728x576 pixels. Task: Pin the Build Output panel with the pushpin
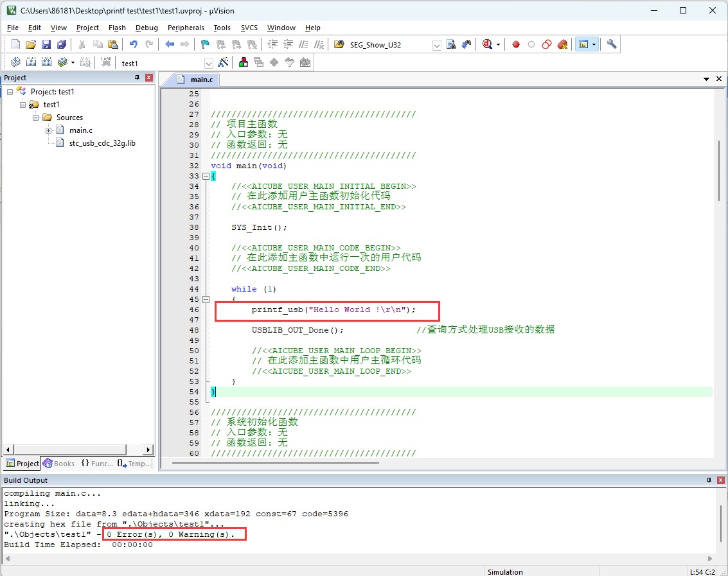[709, 480]
